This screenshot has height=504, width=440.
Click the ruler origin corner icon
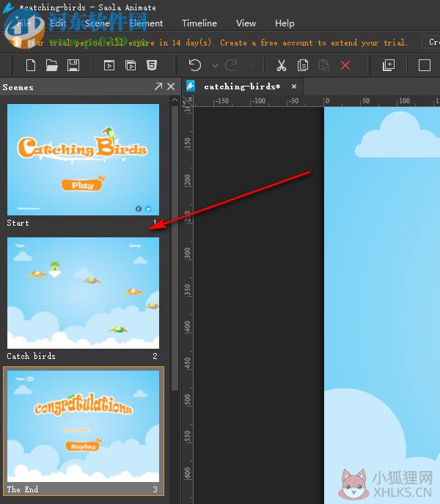pos(187,101)
